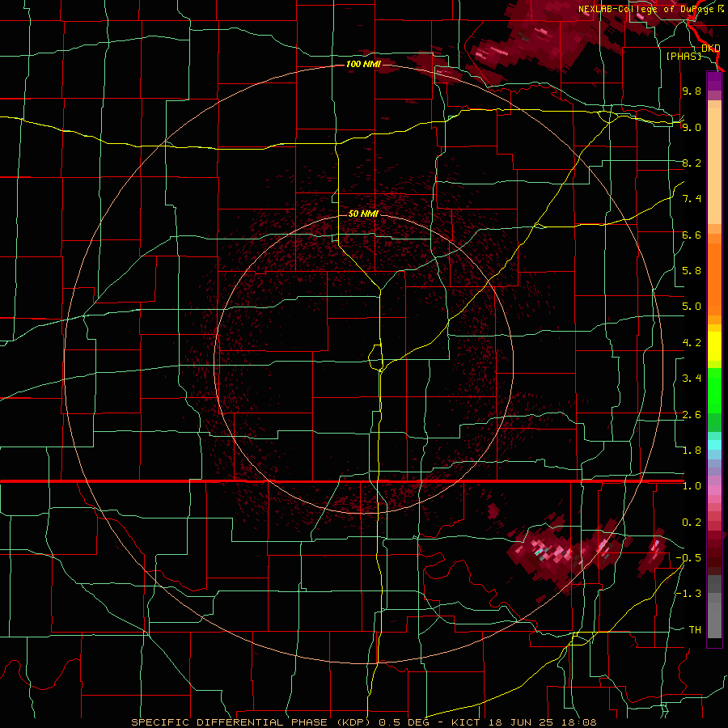Click the yellow segment of color bar
This screenshot has height=728, width=728.
[714, 346]
